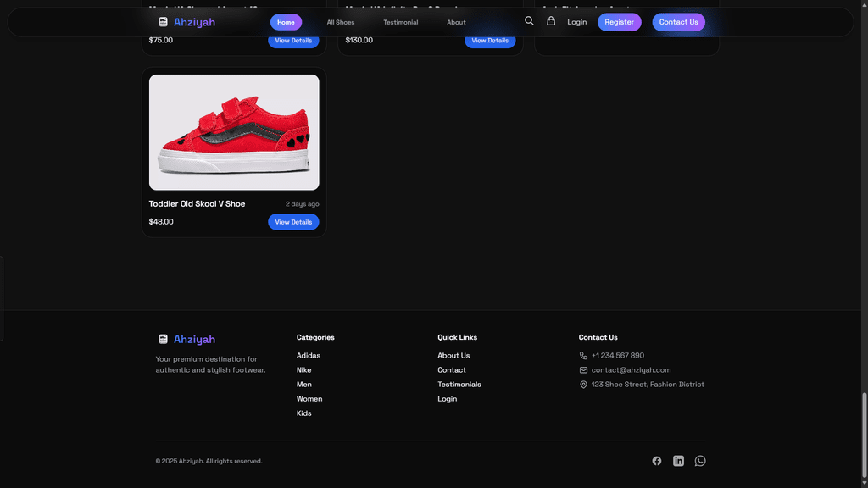Go to the Home nav tab

tap(286, 22)
